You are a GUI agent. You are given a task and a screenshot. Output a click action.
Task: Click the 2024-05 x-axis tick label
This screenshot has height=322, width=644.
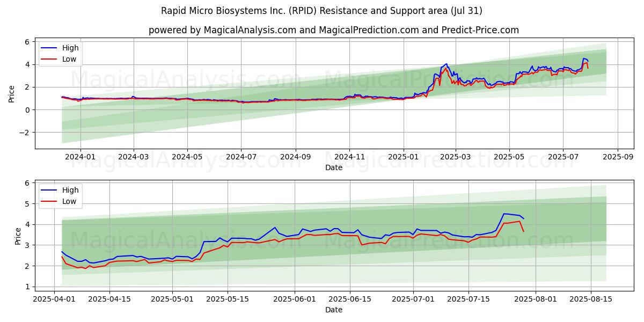187,157
